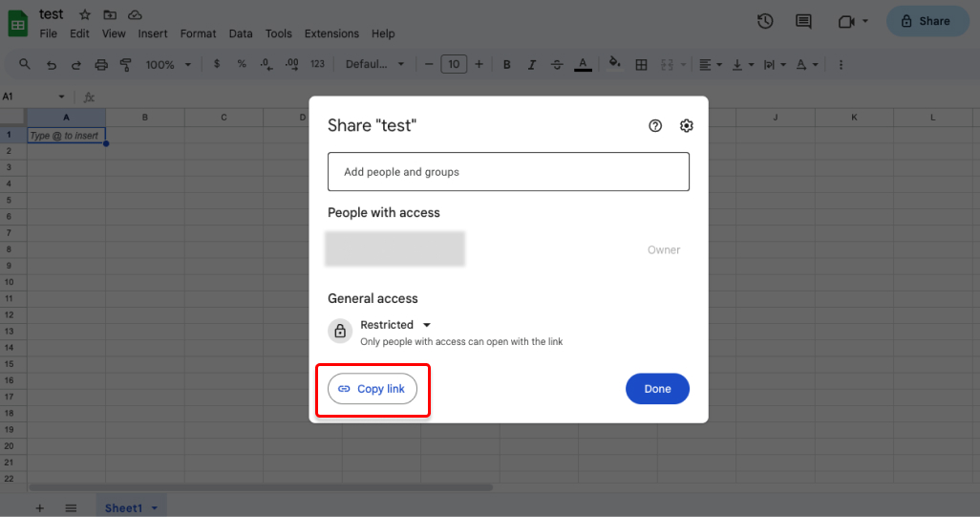This screenshot has height=517, width=980.
Task: Click the more toolbar options icon
Action: coord(841,64)
